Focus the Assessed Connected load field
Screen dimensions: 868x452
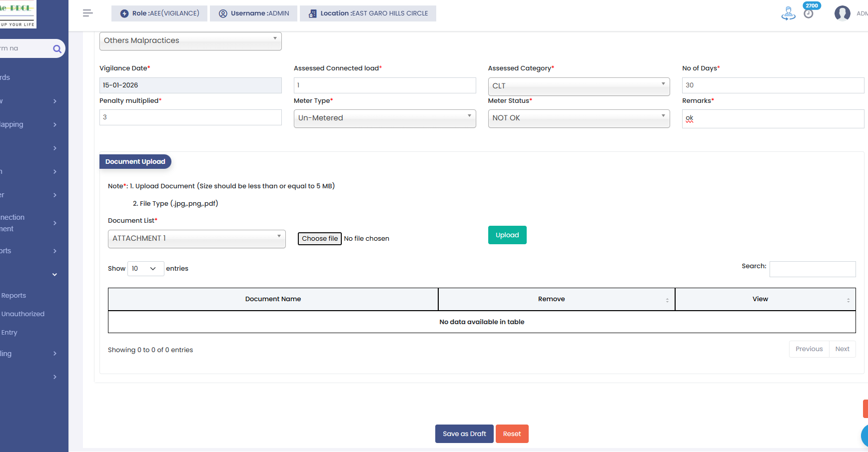tap(385, 85)
